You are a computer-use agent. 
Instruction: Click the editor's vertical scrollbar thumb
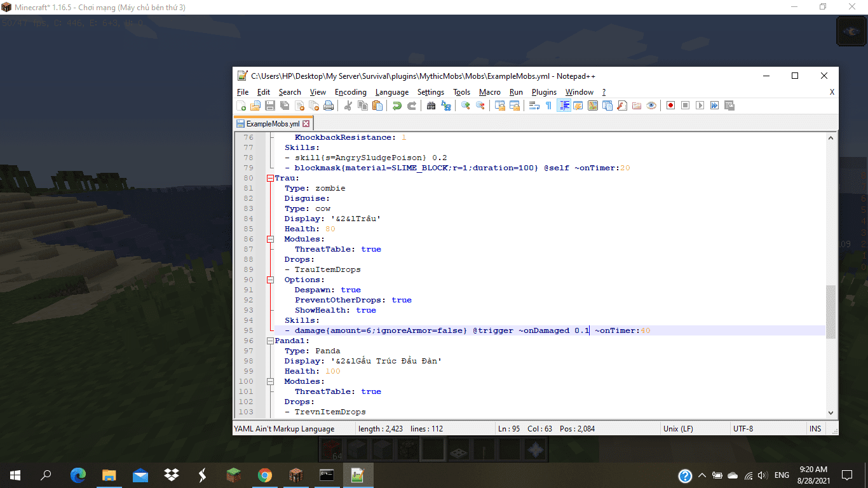[831, 311]
